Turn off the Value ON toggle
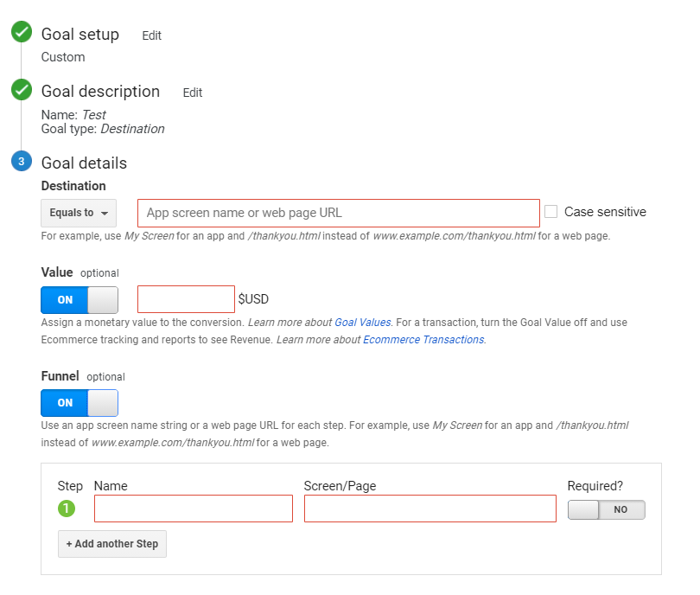 [x=80, y=300]
